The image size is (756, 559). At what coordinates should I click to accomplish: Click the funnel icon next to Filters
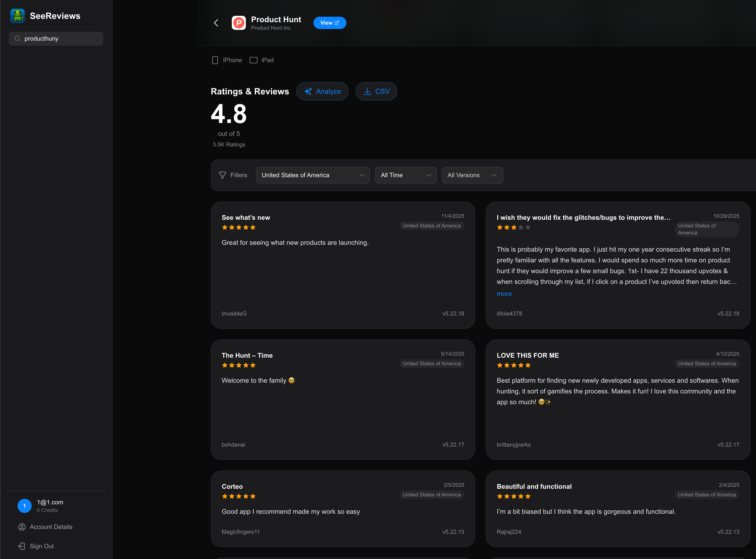click(223, 175)
